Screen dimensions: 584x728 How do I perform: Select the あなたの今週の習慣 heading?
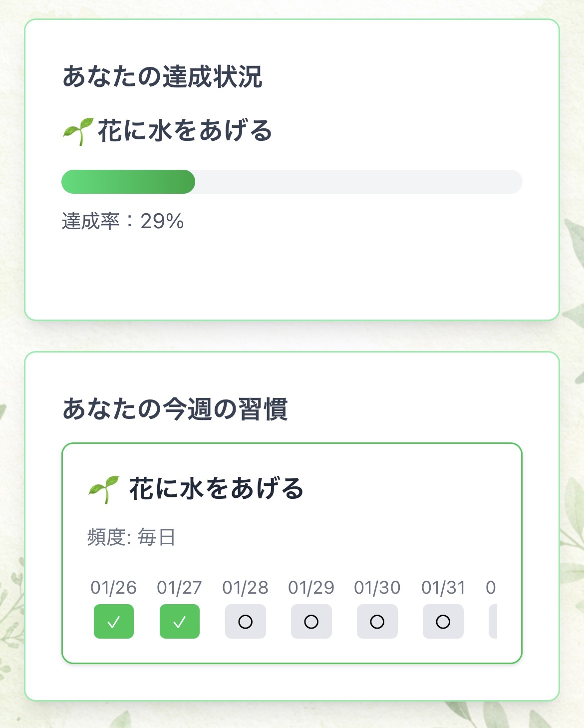click(175, 409)
